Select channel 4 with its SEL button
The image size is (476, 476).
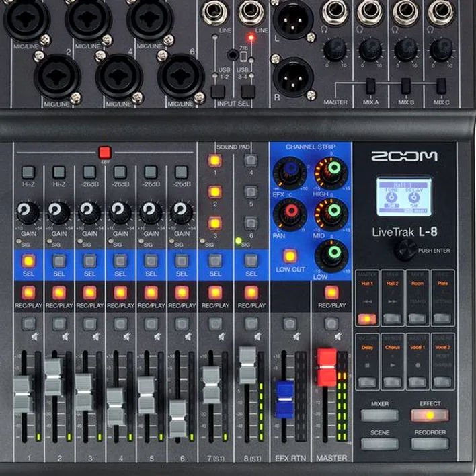pyautogui.click(x=120, y=261)
